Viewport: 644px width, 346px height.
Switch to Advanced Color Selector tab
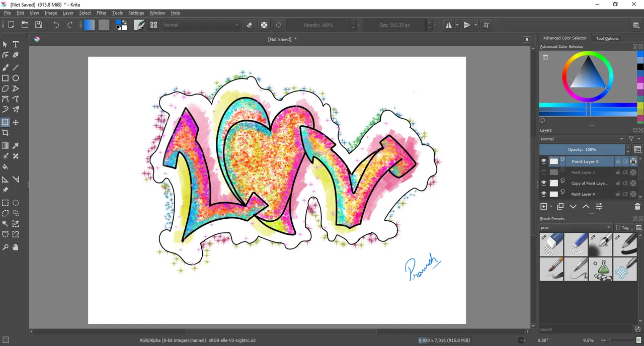point(565,38)
